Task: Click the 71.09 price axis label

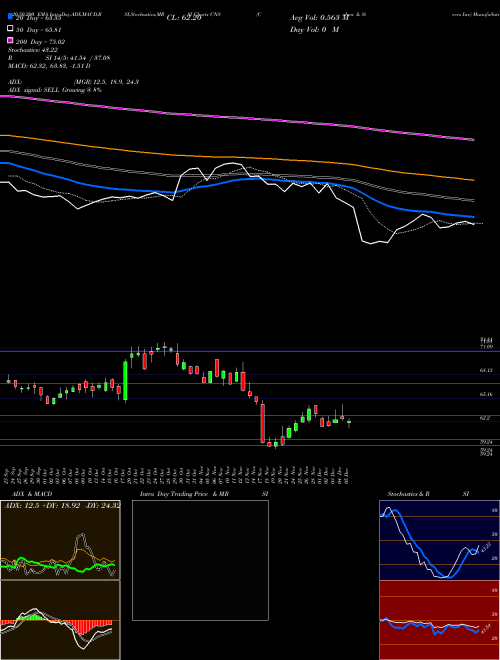Action: point(486,346)
